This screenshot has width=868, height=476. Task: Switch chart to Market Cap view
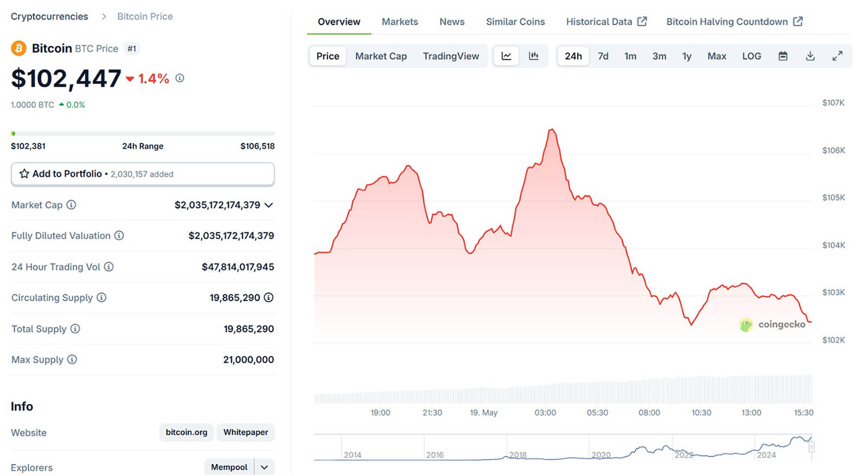click(x=381, y=56)
